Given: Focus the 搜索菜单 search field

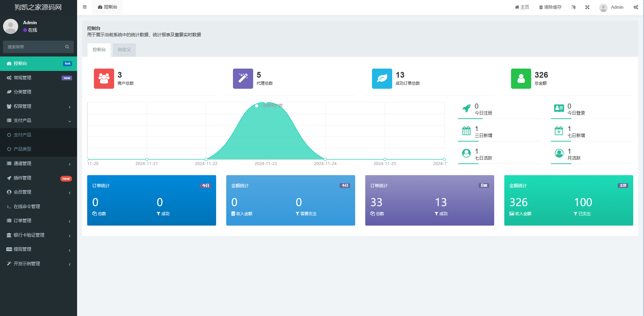Looking at the screenshot, I should (x=35, y=47).
